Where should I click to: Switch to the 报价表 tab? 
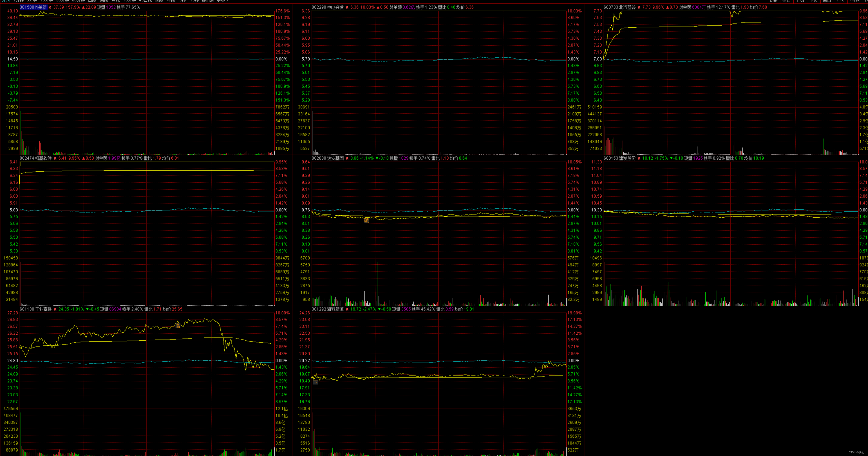208,1
